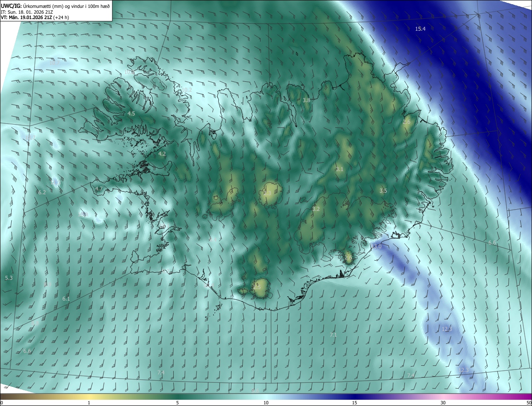
Task: Click the 3.8 value label
Action: 306,100
